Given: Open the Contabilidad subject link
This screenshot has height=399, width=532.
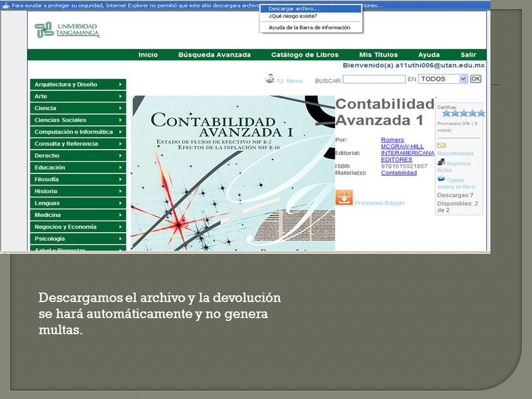Looking at the screenshot, I should (398, 173).
